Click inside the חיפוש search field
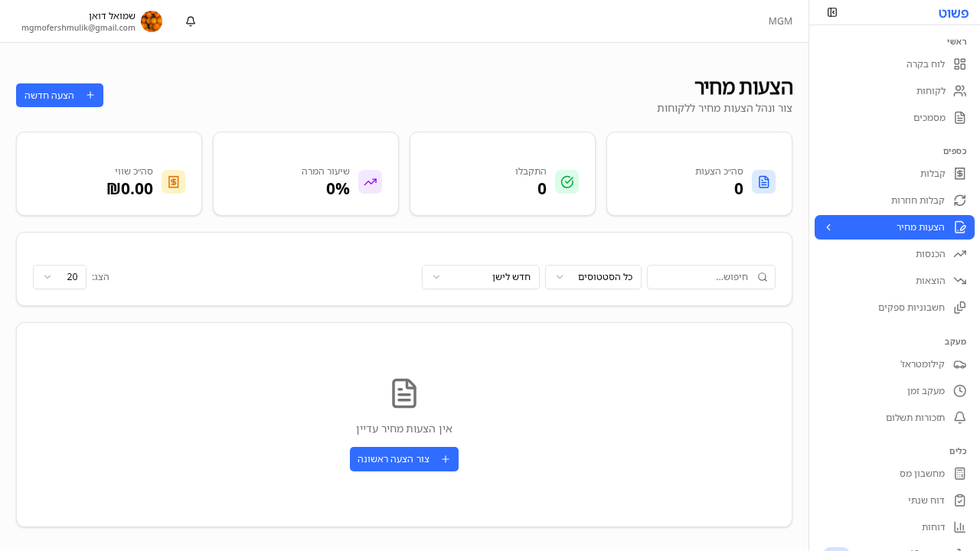 [710, 277]
